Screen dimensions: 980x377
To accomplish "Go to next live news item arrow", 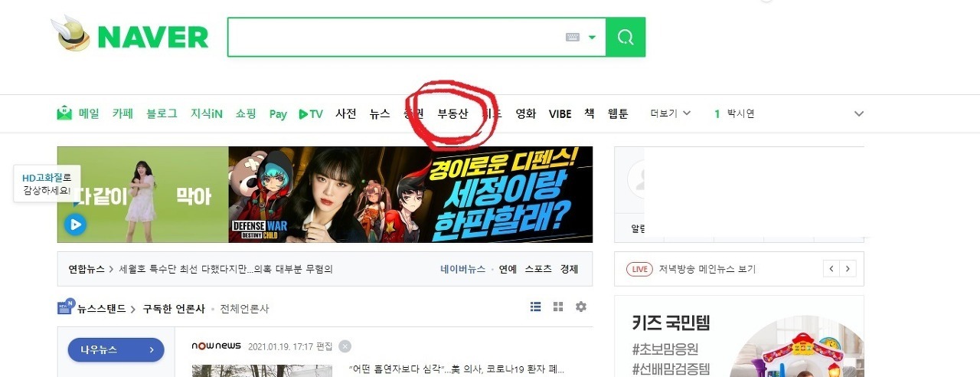I will pyautogui.click(x=848, y=269).
